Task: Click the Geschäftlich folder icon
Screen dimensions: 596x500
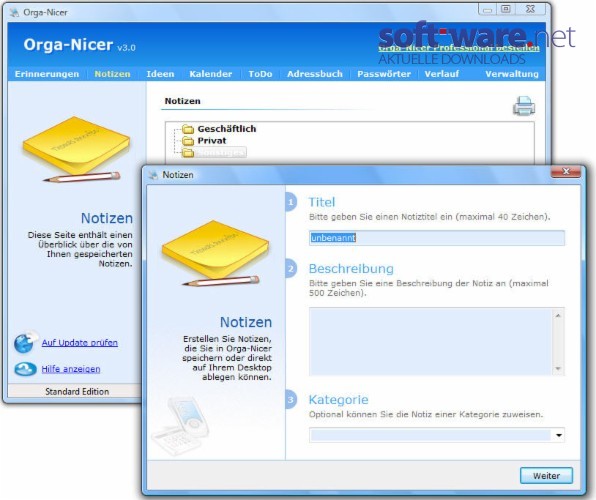Action: pos(188,129)
